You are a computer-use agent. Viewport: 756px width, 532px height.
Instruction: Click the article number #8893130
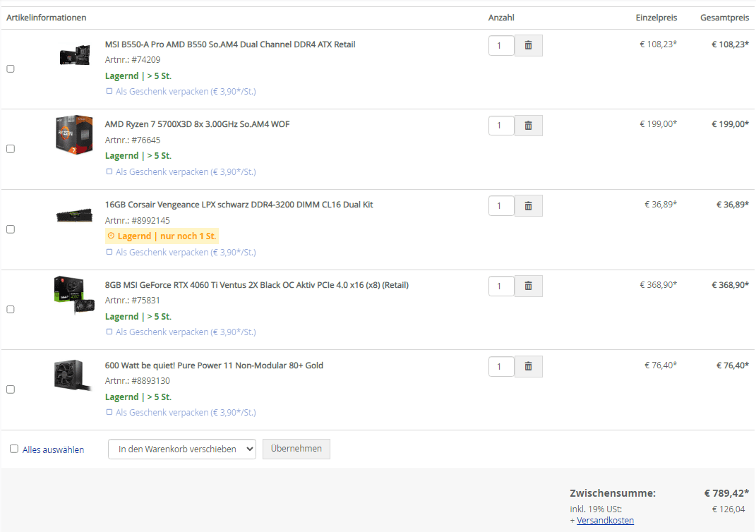tap(150, 381)
